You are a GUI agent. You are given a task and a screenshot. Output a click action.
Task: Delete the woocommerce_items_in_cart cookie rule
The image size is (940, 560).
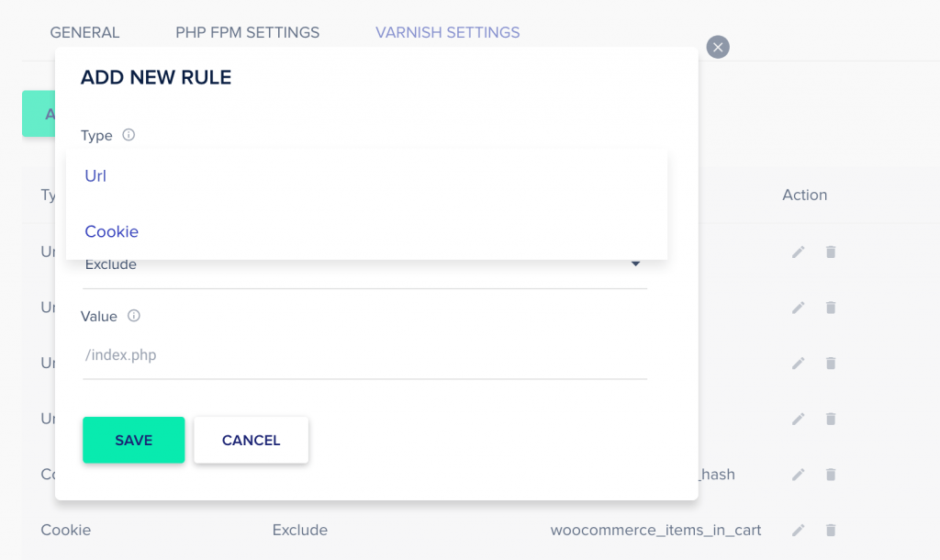click(x=831, y=530)
